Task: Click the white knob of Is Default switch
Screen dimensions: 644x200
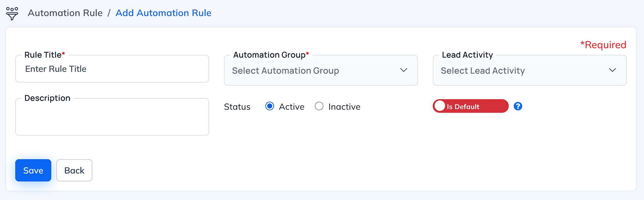Action: (440, 106)
